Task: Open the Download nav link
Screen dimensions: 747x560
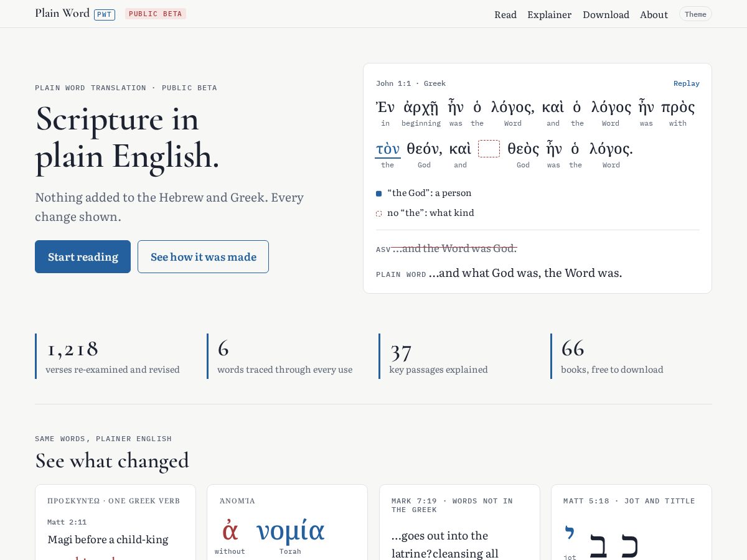Action: pos(606,14)
